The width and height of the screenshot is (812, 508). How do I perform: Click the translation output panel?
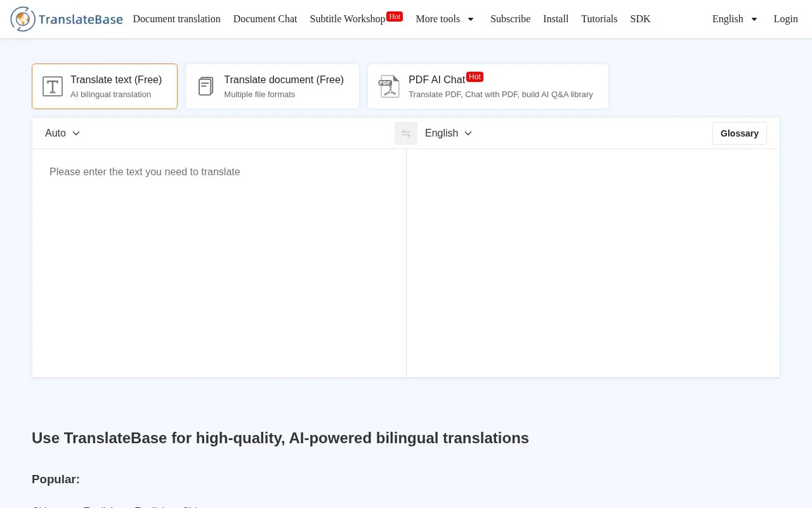[593, 263]
